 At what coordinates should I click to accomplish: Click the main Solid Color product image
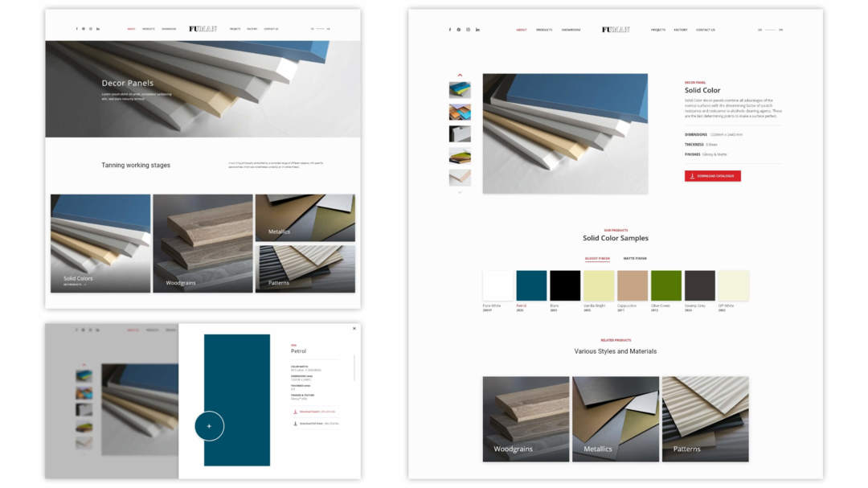pyautogui.click(x=565, y=133)
